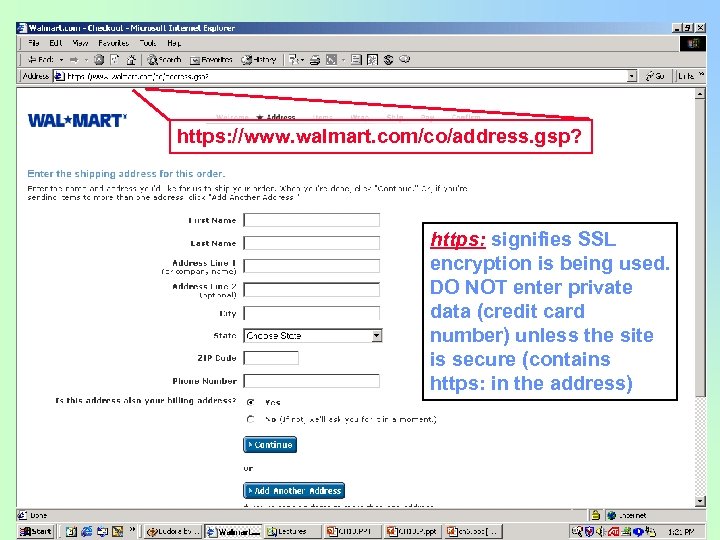Click the scrollbar up arrow

[700, 94]
